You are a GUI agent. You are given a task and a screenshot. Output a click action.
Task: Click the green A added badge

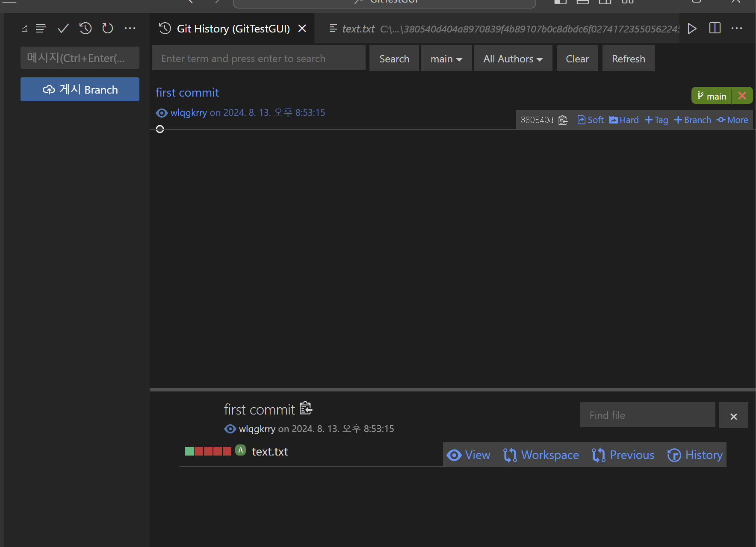pyautogui.click(x=241, y=450)
